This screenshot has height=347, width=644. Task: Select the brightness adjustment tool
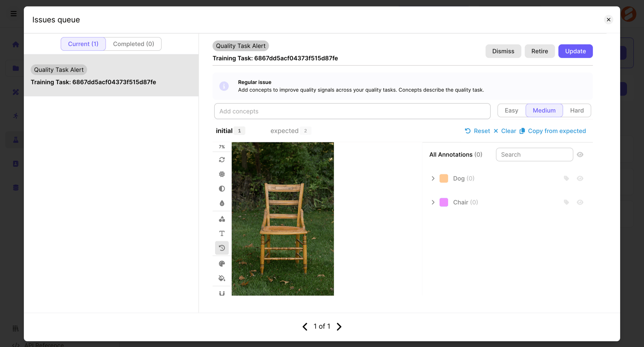coord(222,174)
